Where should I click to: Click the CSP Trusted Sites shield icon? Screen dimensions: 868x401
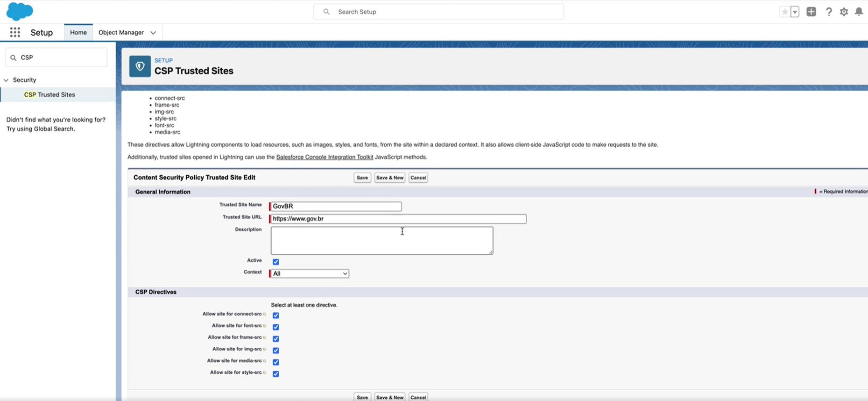tap(140, 66)
